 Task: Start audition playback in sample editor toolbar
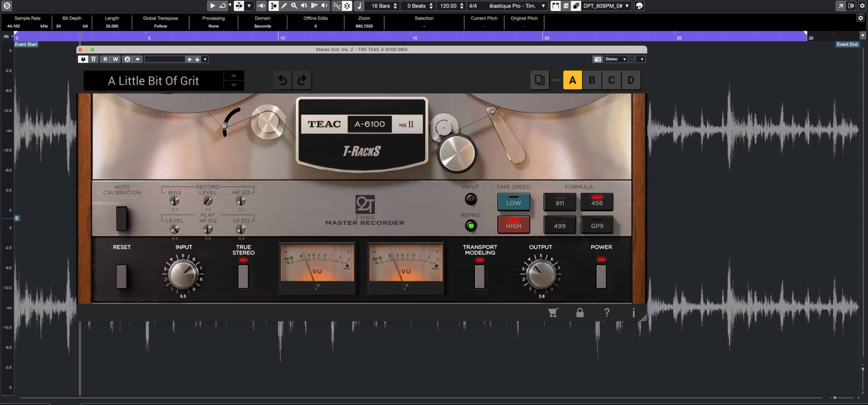tap(213, 6)
